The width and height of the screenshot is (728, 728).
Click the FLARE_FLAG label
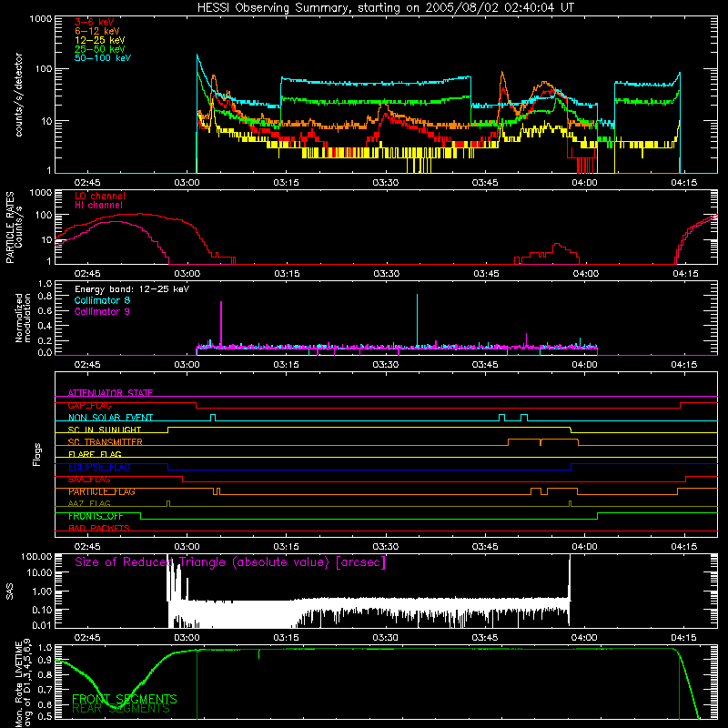click(95, 454)
